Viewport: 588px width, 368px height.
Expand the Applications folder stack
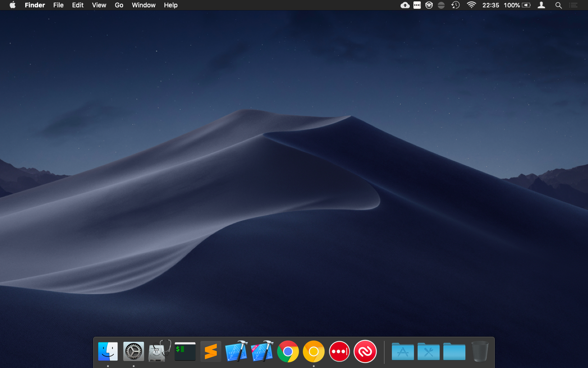point(403,352)
